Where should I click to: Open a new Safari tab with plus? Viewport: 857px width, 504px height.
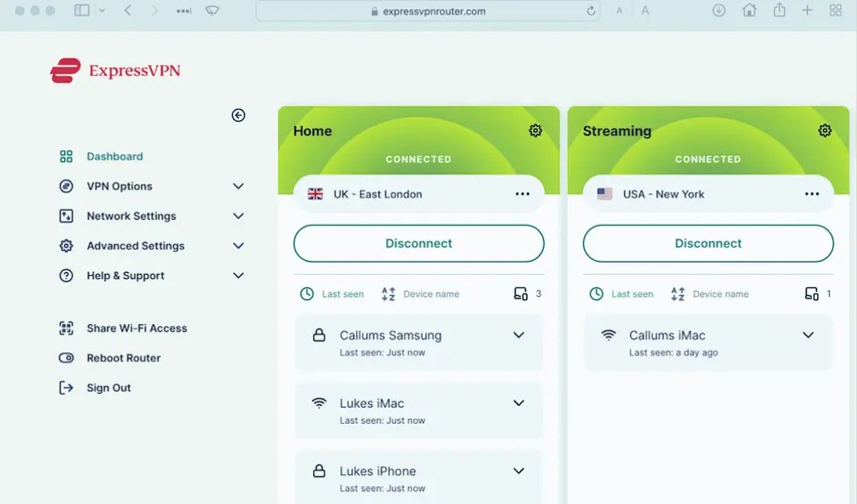(807, 10)
